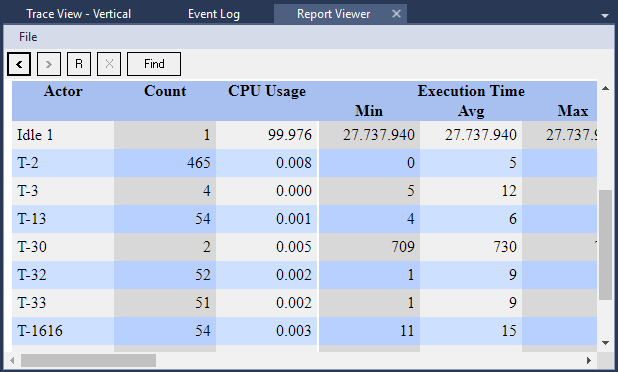Screen dimensions: 618x372
Task: Switch to Trace View - Vertical tab
Action: (78, 14)
